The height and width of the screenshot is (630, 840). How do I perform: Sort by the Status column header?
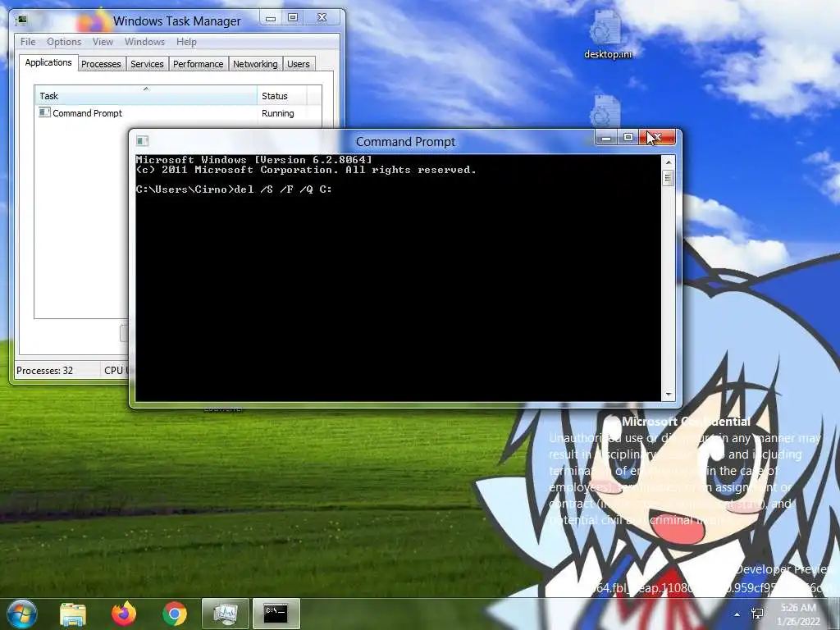(282, 96)
